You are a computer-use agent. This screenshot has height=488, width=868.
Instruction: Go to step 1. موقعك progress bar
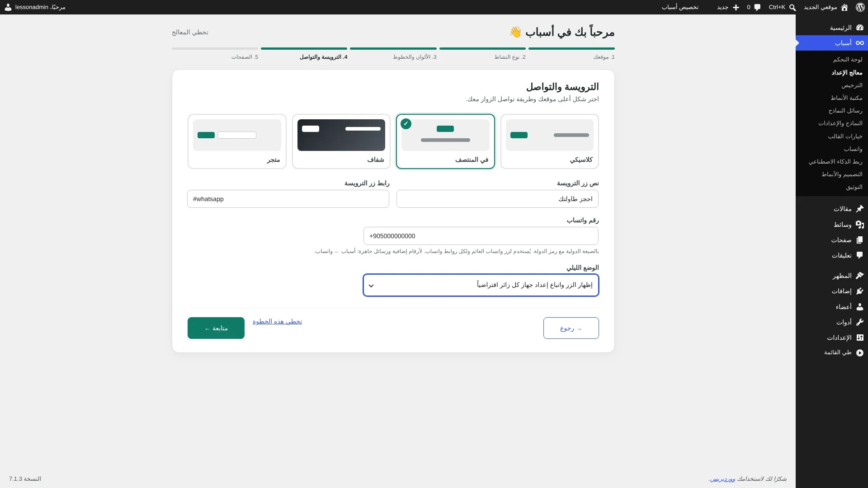click(571, 49)
